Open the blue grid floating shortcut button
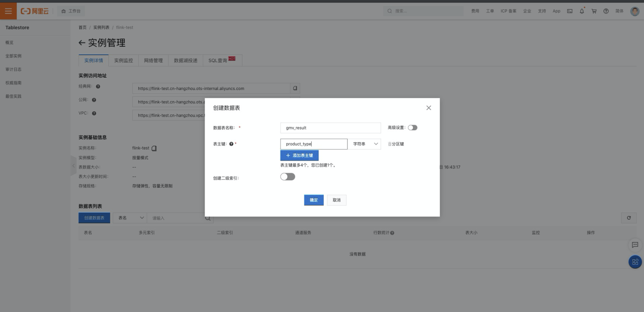Viewport: 644px width, 312px height. coord(635,262)
